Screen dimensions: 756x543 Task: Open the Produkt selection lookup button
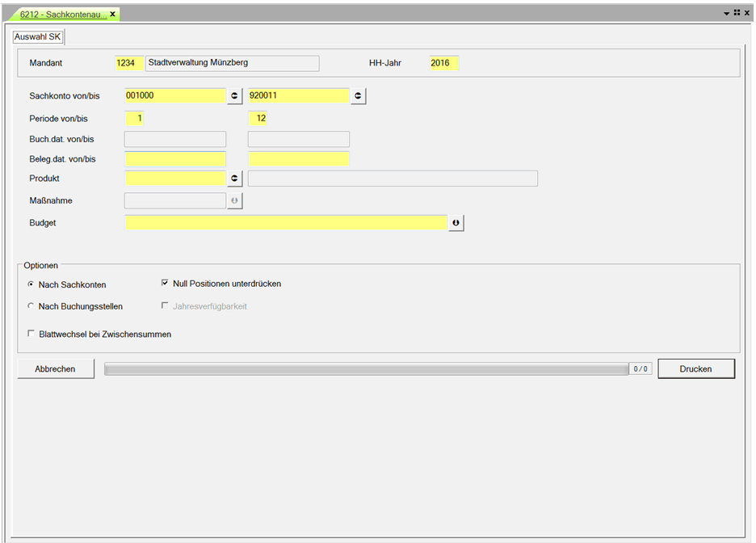pyautogui.click(x=235, y=179)
